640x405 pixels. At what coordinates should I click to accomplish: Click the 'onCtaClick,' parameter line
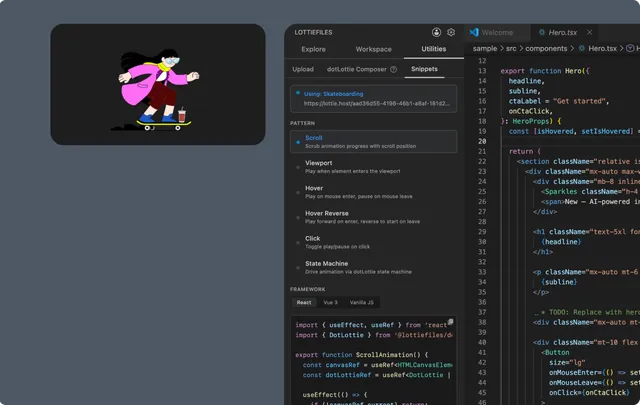click(531, 111)
